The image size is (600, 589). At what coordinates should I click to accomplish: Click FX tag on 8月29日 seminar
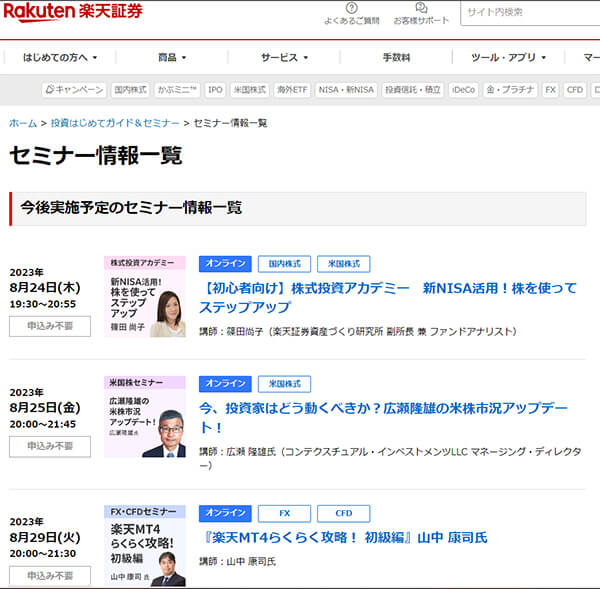click(284, 513)
